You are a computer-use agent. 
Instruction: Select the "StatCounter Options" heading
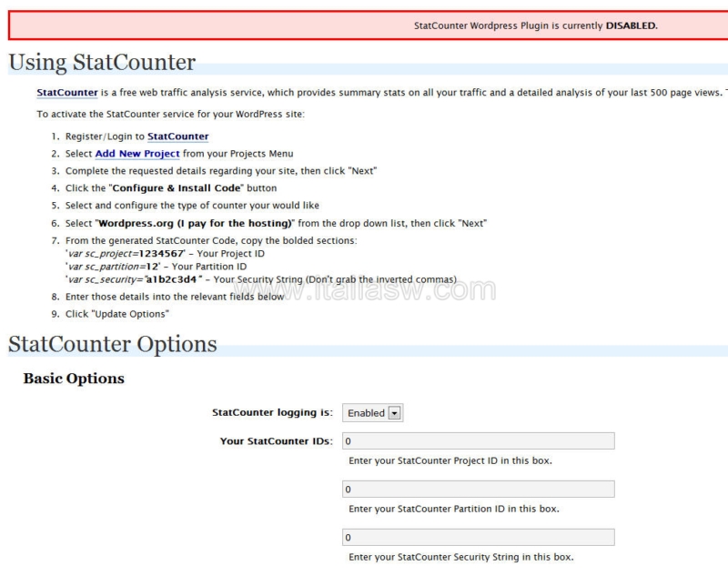(x=112, y=344)
